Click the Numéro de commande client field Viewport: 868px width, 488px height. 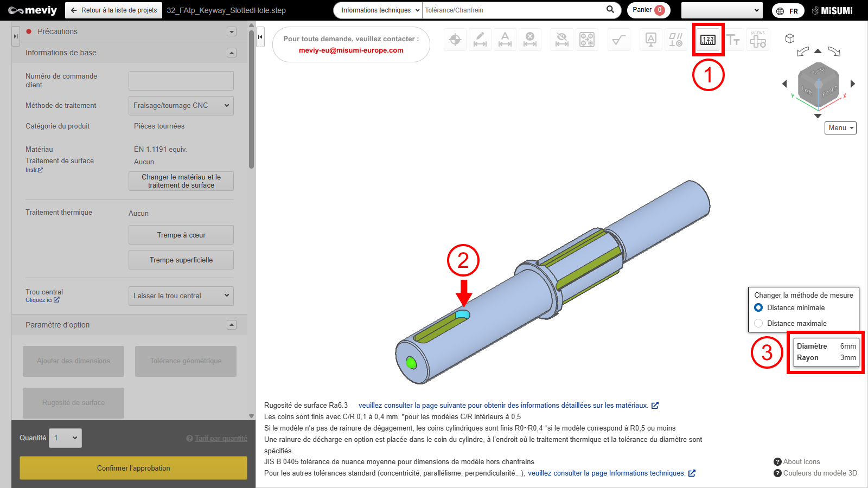(x=181, y=81)
